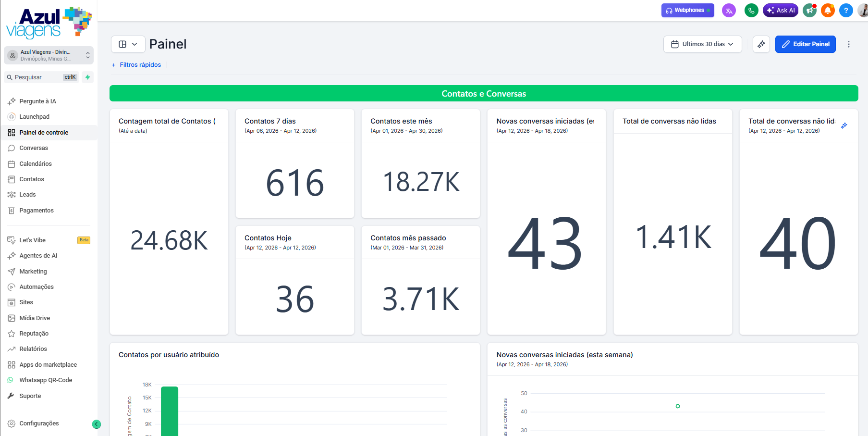Click the green phone dialer icon
868x436 pixels.
tap(751, 10)
